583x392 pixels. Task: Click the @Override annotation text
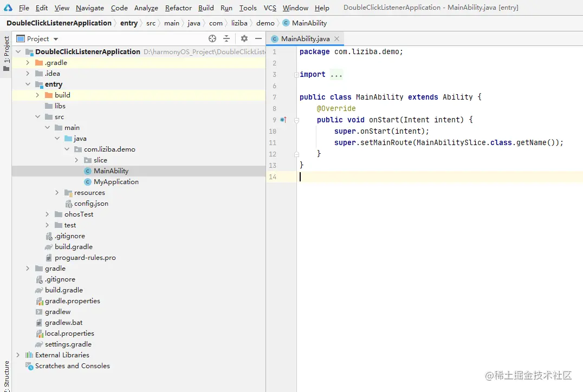coord(336,108)
